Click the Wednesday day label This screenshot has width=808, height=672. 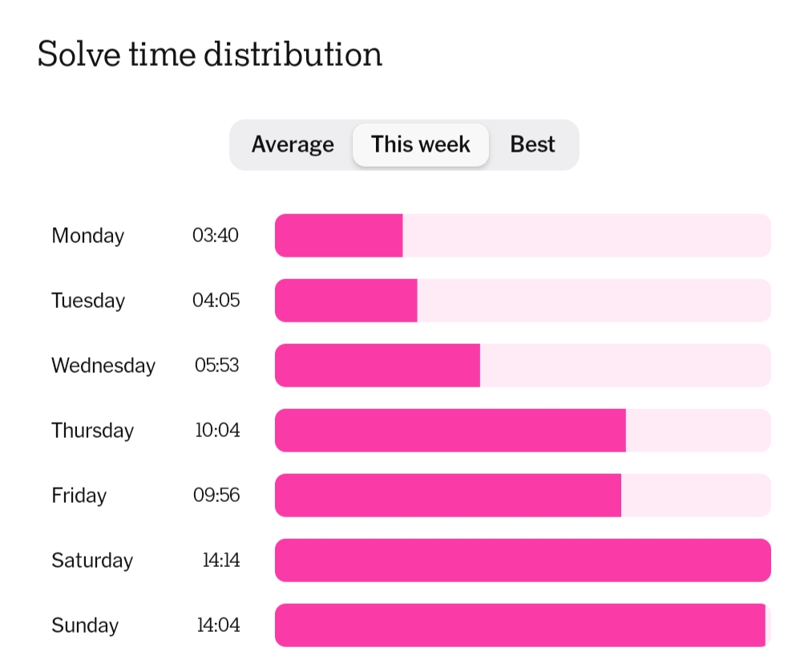(x=103, y=366)
